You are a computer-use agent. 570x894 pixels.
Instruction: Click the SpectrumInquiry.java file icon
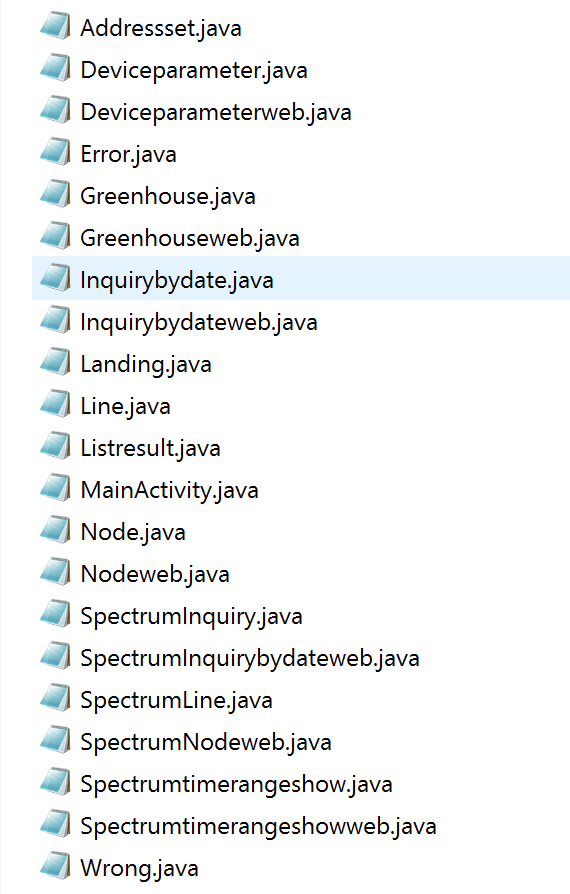[x=56, y=615]
